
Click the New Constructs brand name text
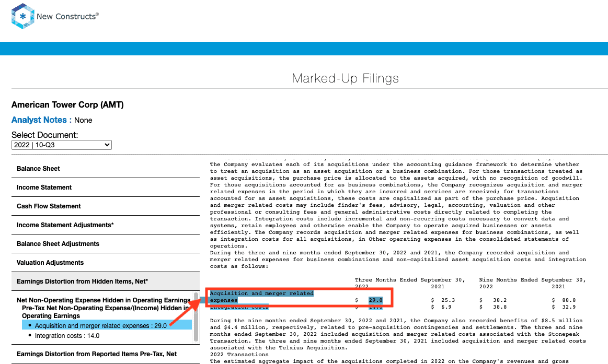pos(67,16)
